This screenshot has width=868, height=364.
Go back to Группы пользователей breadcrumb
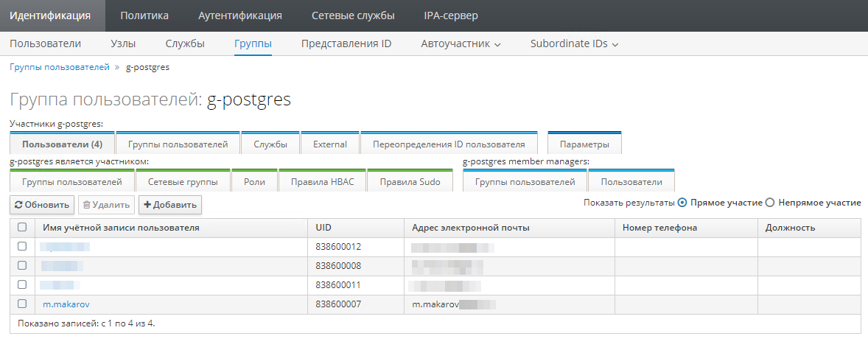(x=59, y=67)
